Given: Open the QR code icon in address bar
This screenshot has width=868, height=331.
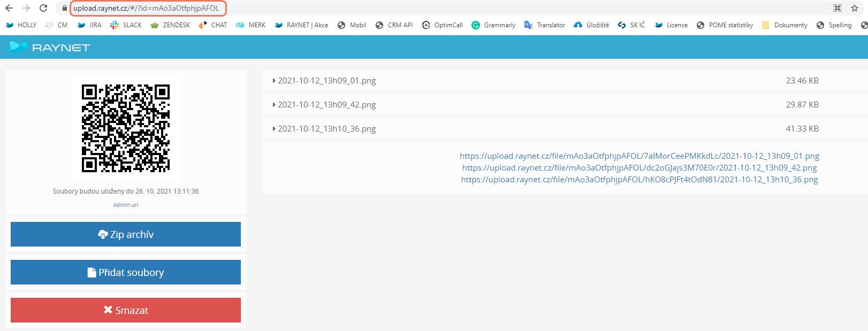Looking at the screenshot, I should click(837, 8).
